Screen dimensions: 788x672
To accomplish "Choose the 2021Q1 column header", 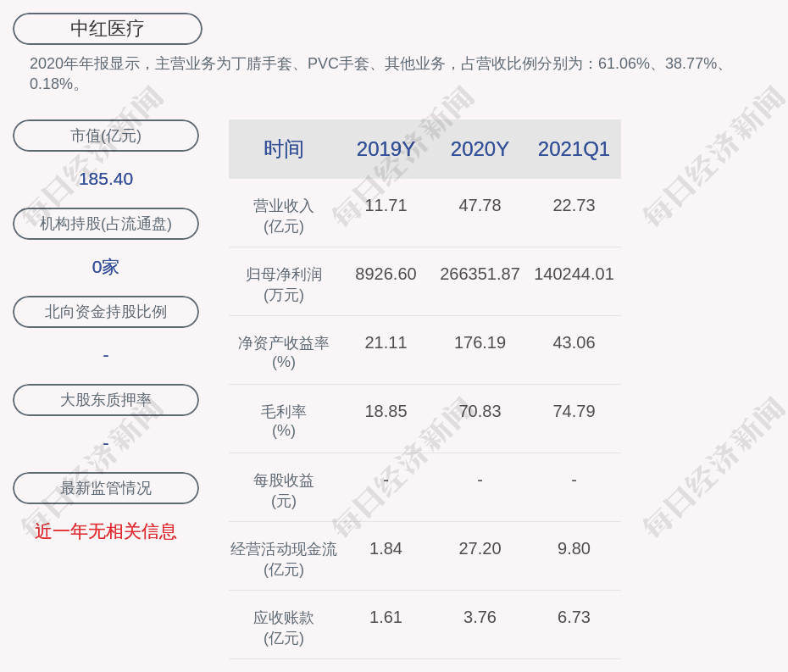I will click(574, 149).
